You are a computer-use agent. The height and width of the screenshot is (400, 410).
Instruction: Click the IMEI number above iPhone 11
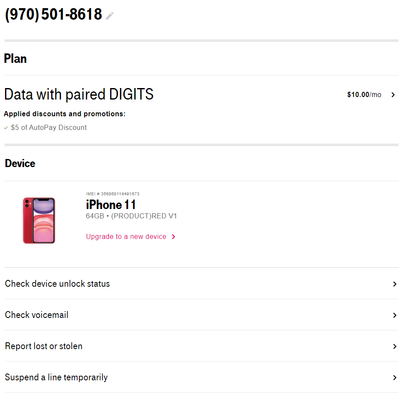click(x=113, y=194)
